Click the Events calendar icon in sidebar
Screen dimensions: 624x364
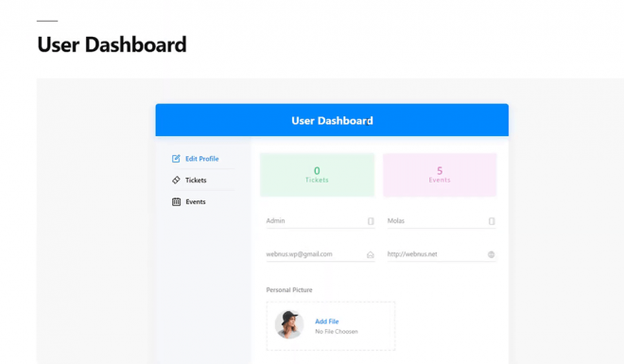[176, 201]
